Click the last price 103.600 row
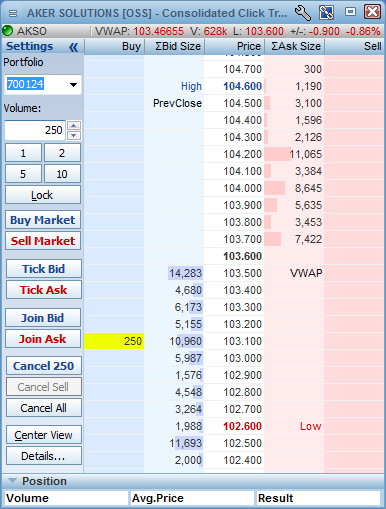386x509 pixels. point(234,256)
